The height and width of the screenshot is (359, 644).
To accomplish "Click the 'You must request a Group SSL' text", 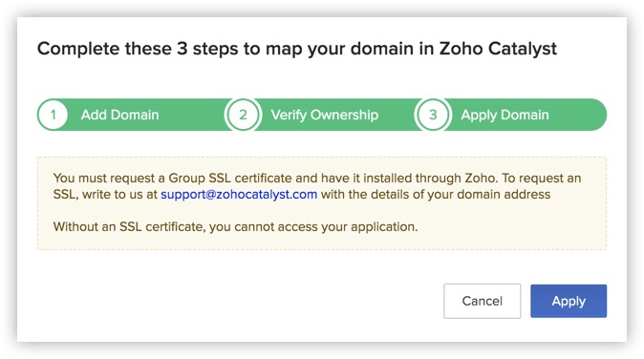I will point(317,186).
